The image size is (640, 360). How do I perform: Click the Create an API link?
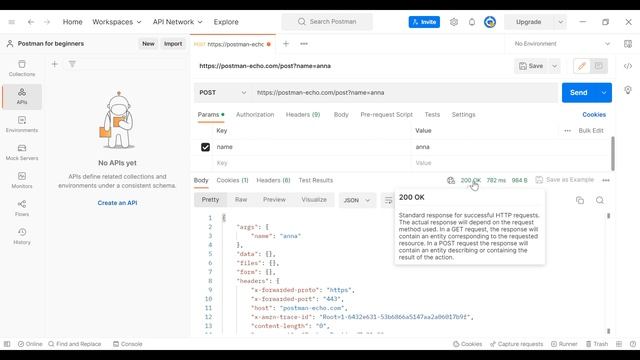pos(117,203)
